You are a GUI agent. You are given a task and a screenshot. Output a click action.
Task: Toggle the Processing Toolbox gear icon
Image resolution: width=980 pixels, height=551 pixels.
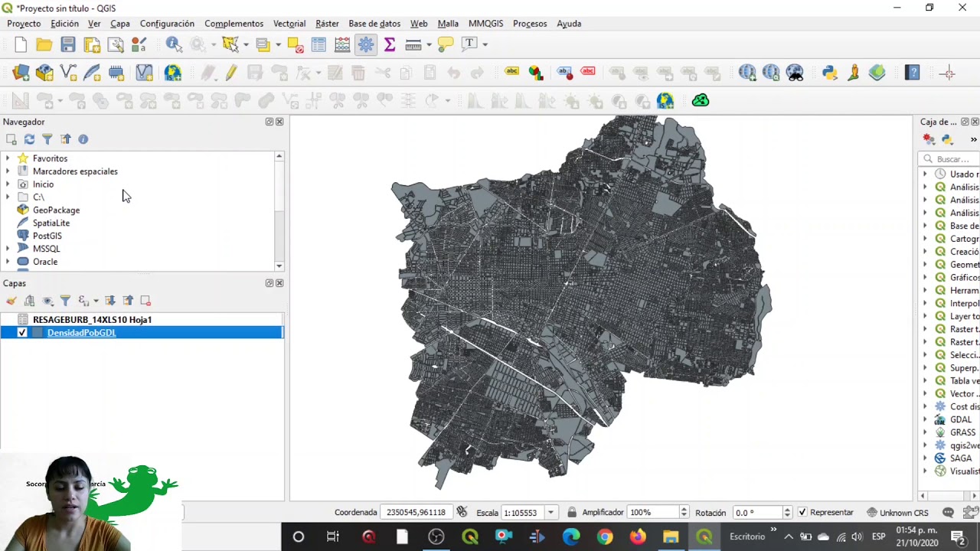coord(366,44)
